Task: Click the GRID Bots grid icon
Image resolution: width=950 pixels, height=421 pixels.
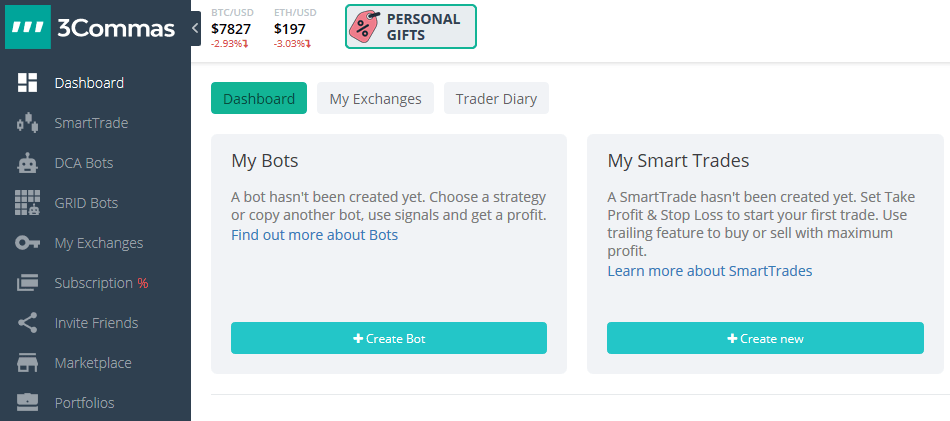Action: click(27, 203)
